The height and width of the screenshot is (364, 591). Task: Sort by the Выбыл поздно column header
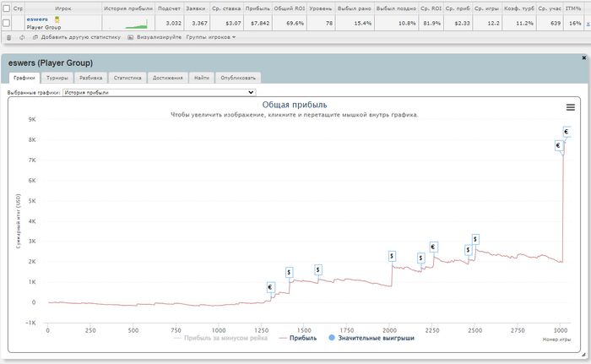(396, 8)
